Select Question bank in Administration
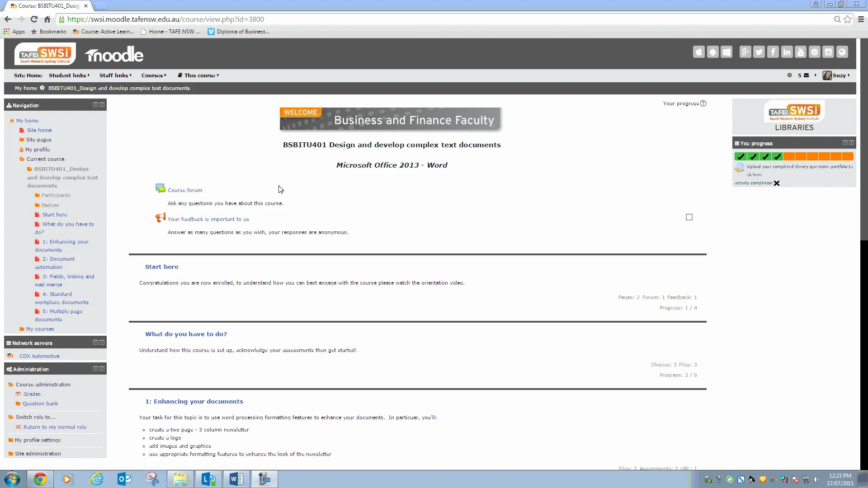Viewport: 868px width, 488px height. 40,404
